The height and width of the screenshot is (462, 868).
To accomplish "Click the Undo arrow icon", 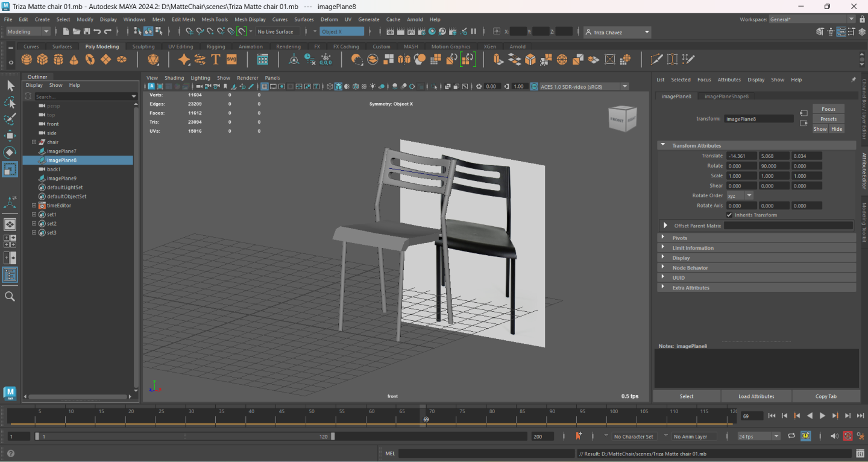I will point(98,31).
